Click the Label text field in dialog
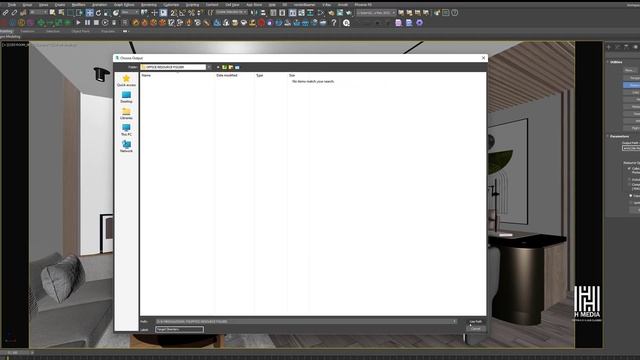Viewport: 640px width, 360px height. (x=179, y=329)
